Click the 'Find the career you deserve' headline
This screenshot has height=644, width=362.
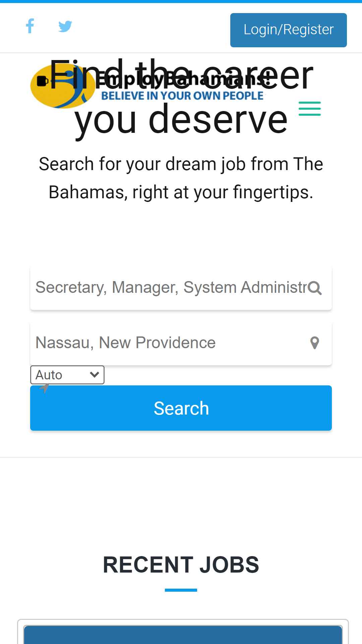[x=181, y=97]
